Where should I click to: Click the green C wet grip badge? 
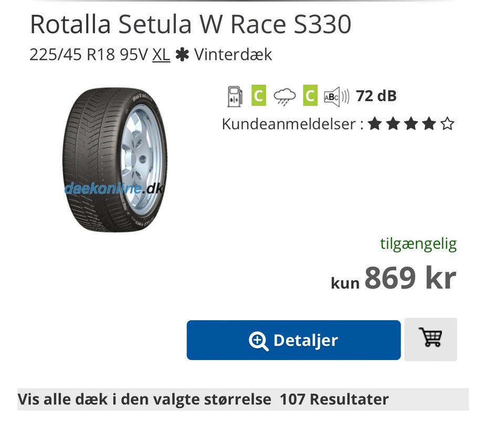[x=310, y=96]
